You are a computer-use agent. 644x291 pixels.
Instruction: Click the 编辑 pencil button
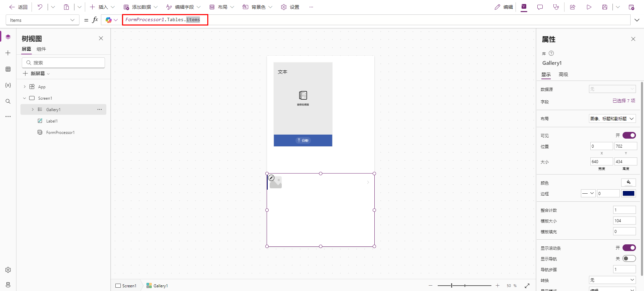504,7
